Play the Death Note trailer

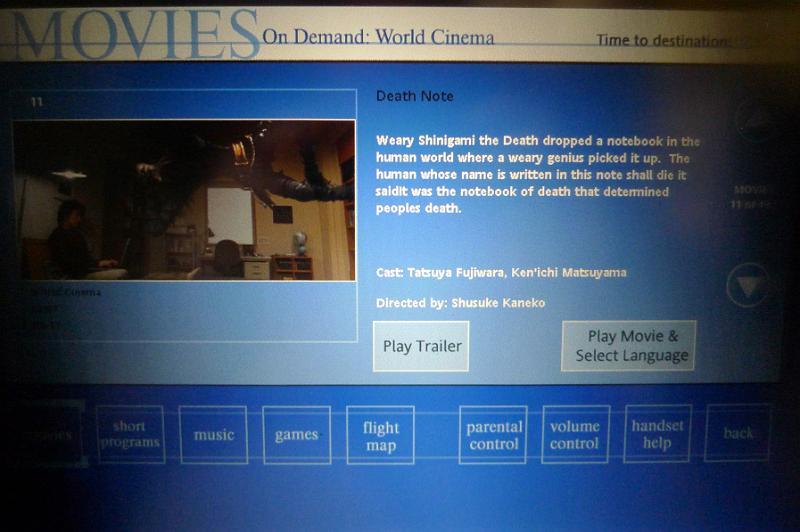pos(421,346)
